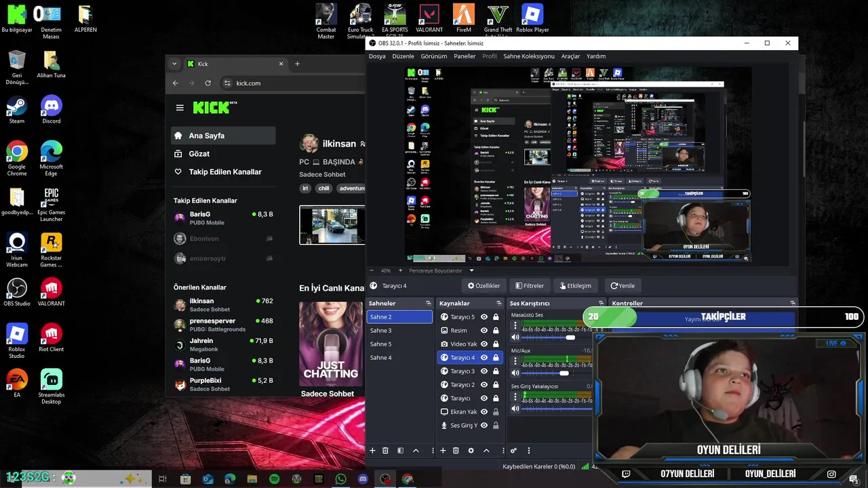Undock Sahneler panel using its header icon
Viewport: 868px width, 488px height.
tap(428, 303)
